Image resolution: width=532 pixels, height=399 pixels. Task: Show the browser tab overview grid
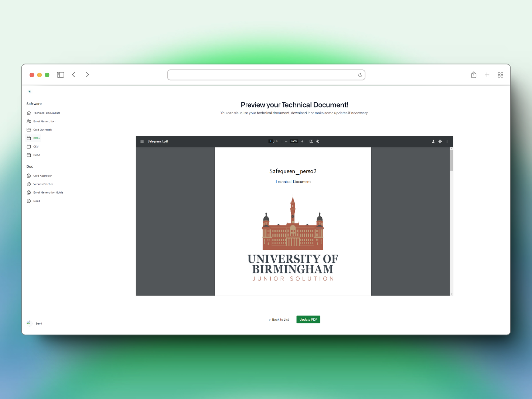[501, 75]
